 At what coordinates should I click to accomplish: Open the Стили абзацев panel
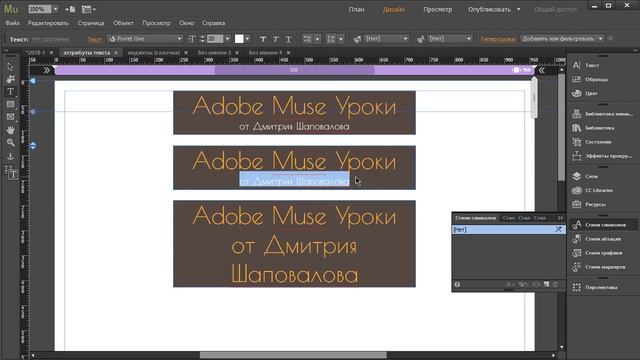coord(596,239)
